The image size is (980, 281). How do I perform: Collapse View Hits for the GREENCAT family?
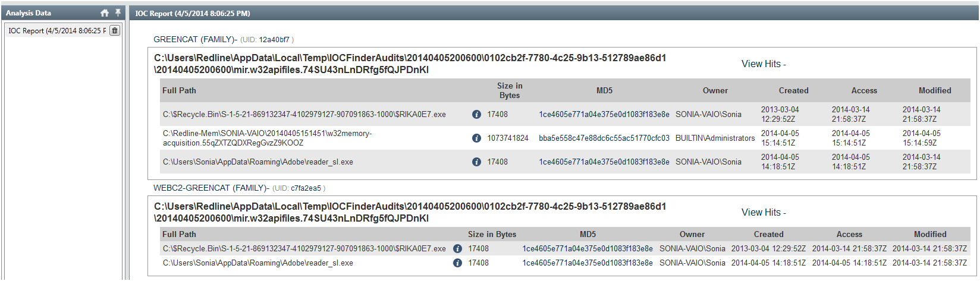pyautogui.click(x=764, y=64)
